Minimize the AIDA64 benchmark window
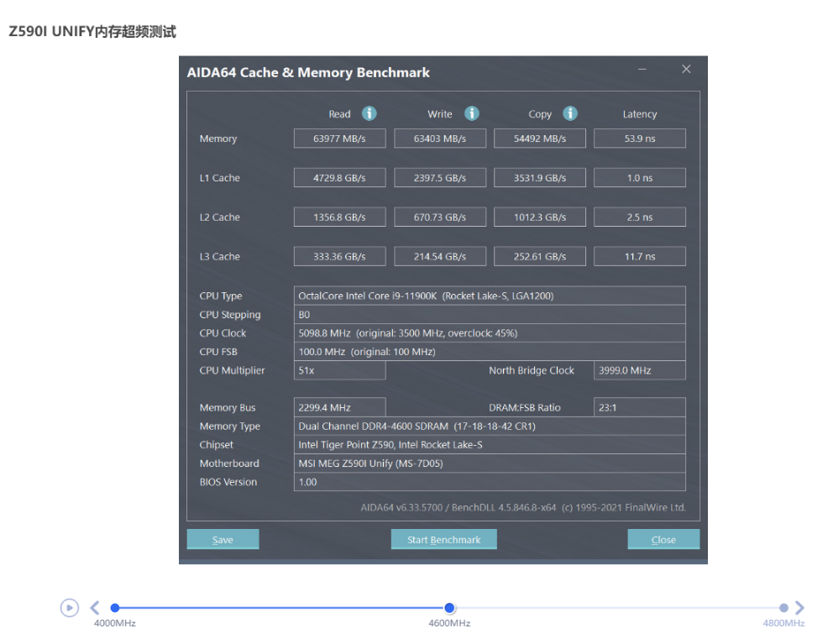Viewport: 828px width, 644px height. tap(642, 69)
